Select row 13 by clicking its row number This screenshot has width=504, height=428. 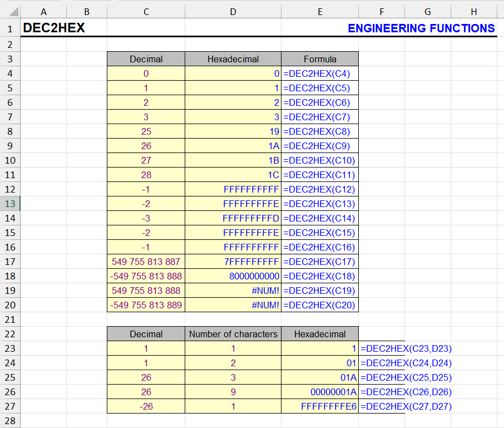[10, 204]
